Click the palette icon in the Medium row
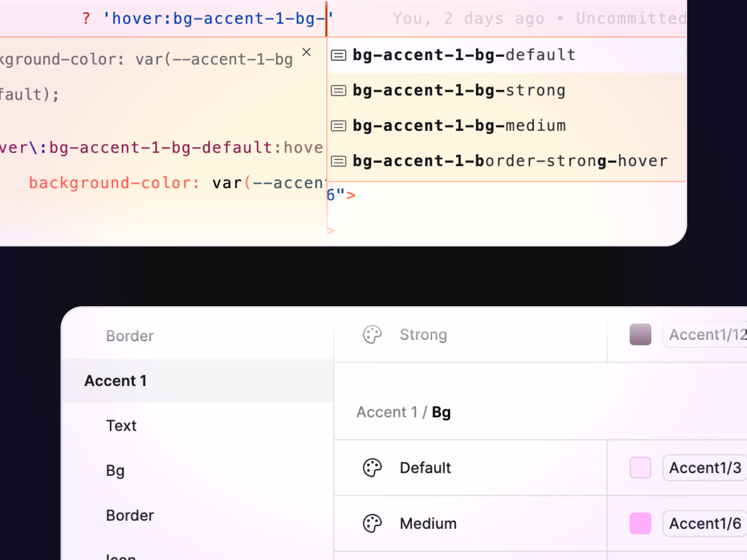The width and height of the screenshot is (747, 560). tap(373, 524)
